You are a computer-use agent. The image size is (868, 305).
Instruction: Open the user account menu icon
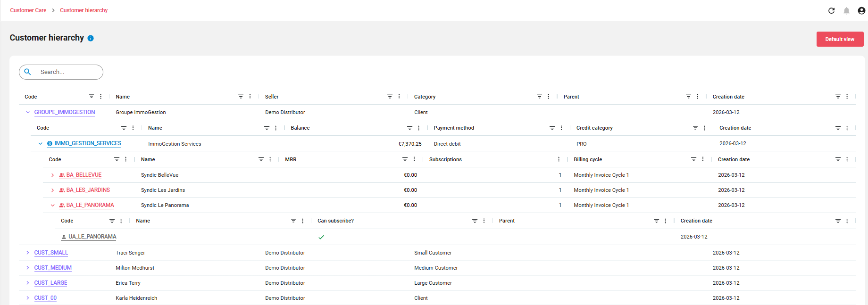[861, 10]
